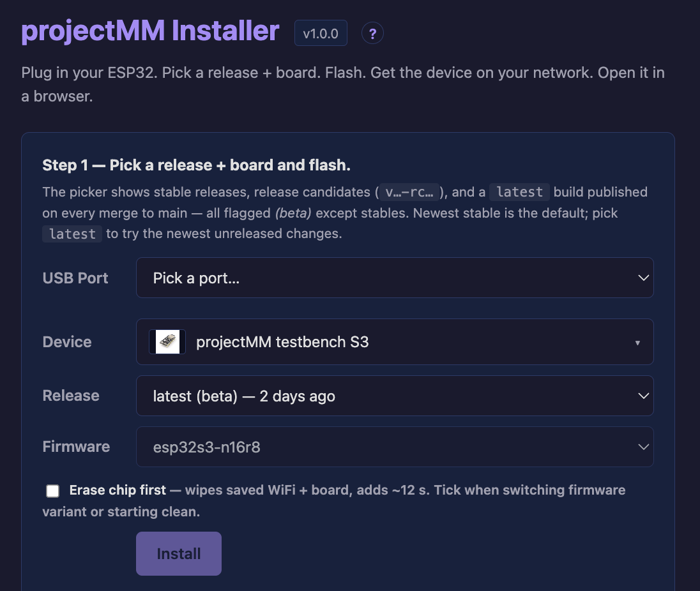Viewport: 700px width, 591px height.
Task: Click the projectMM testbench S3 board thumbnail
Action: [167, 341]
